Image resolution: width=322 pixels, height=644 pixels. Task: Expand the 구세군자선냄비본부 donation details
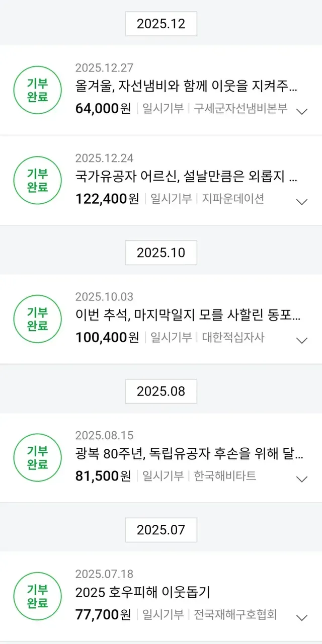coord(302,111)
